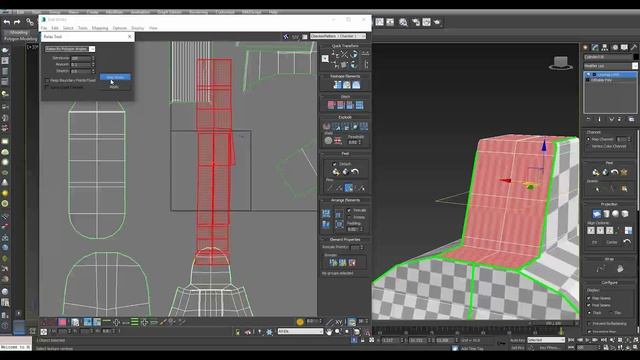640x360 pixels.
Task: Select the Select and Link tool
Action: (30, 22)
